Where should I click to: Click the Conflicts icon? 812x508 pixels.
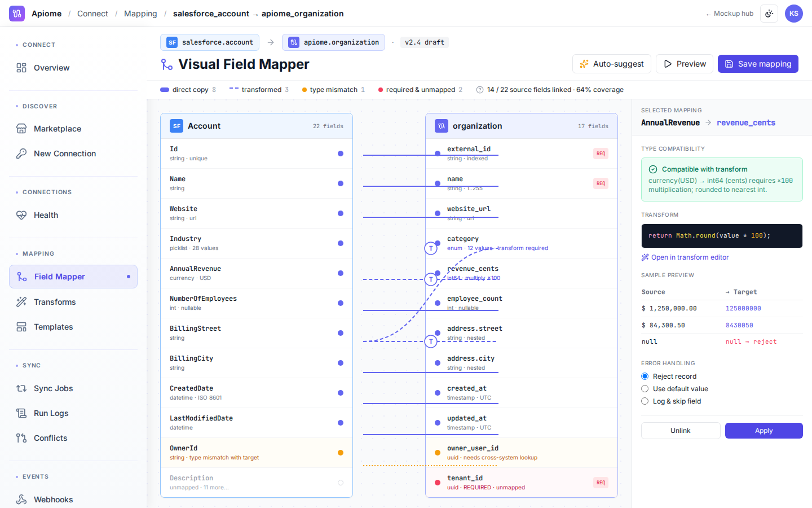pyautogui.click(x=21, y=438)
